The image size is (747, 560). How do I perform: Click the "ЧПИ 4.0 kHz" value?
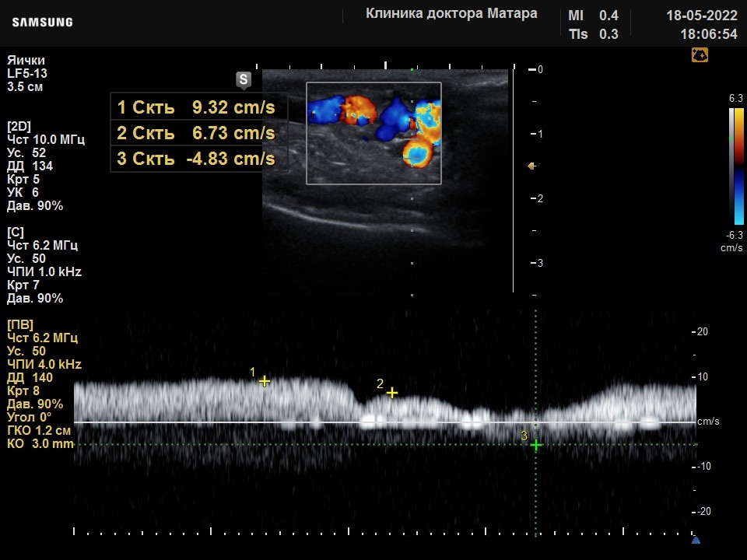[44, 364]
